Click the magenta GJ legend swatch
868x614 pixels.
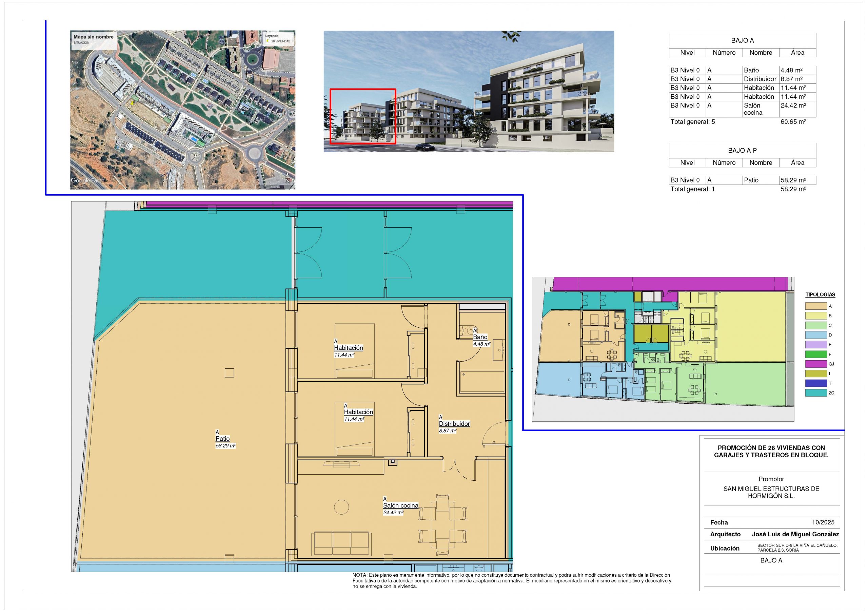[816, 364]
